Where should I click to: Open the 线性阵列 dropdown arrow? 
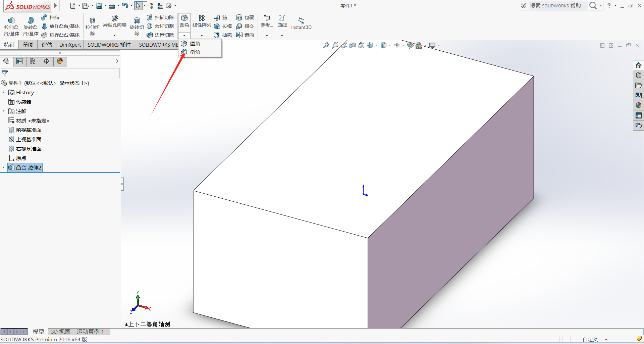(x=202, y=36)
